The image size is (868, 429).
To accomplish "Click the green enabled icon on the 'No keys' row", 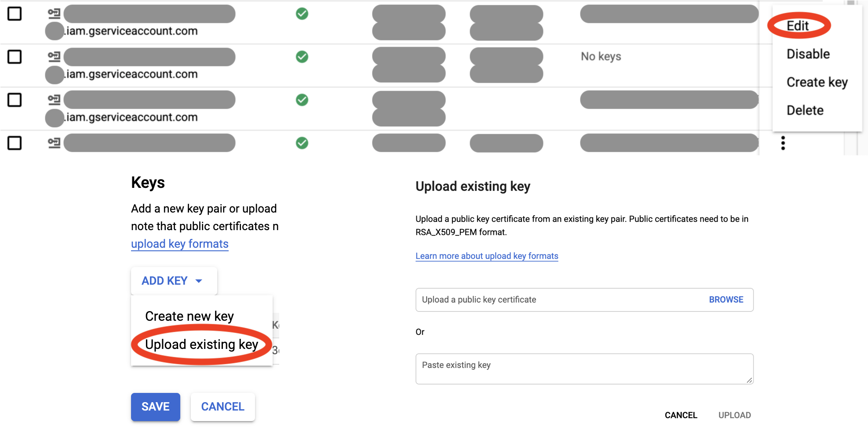I will pos(302,57).
